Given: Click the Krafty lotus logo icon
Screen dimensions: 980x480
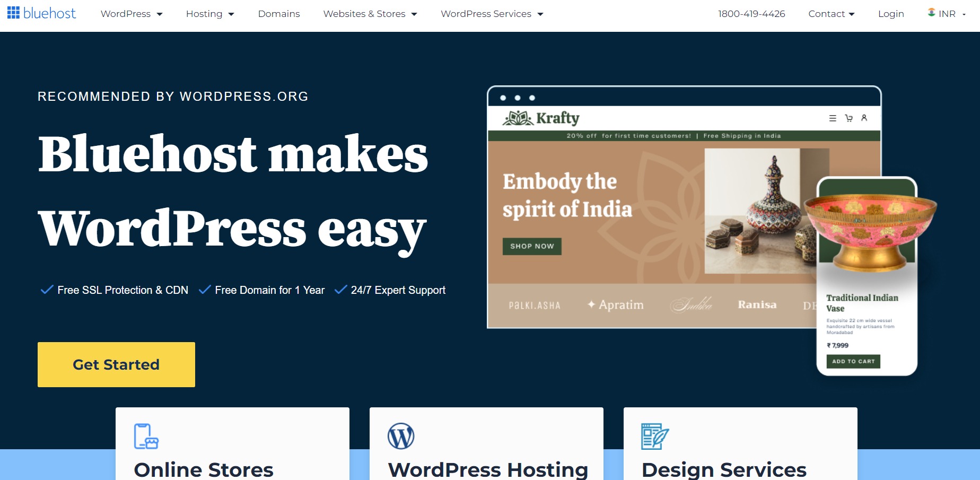Looking at the screenshot, I should pyautogui.click(x=518, y=118).
